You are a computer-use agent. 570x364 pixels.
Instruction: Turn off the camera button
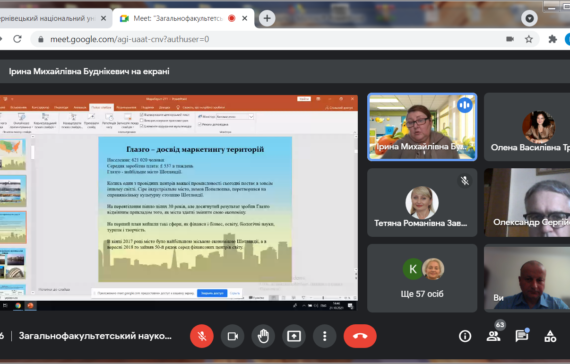[233, 336]
